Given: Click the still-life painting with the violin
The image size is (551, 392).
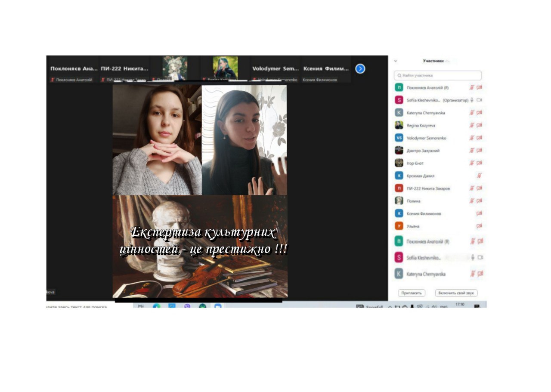Looking at the screenshot, I should (x=200, y=246).
